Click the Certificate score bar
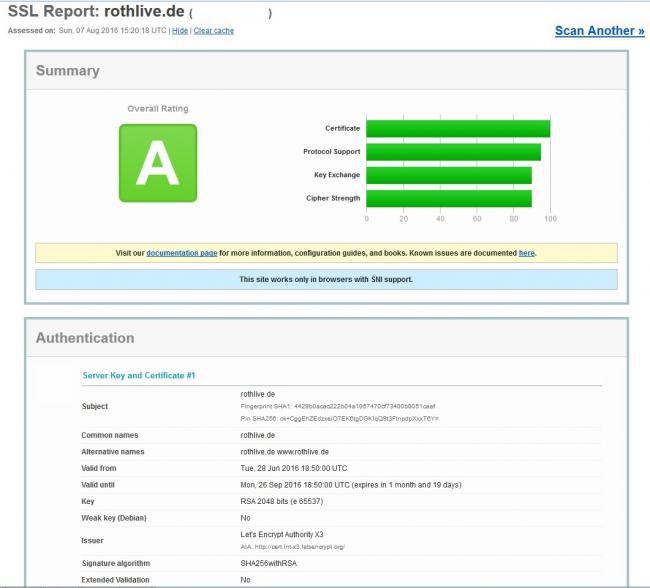650x588 pixels. (x=458, y=129)
